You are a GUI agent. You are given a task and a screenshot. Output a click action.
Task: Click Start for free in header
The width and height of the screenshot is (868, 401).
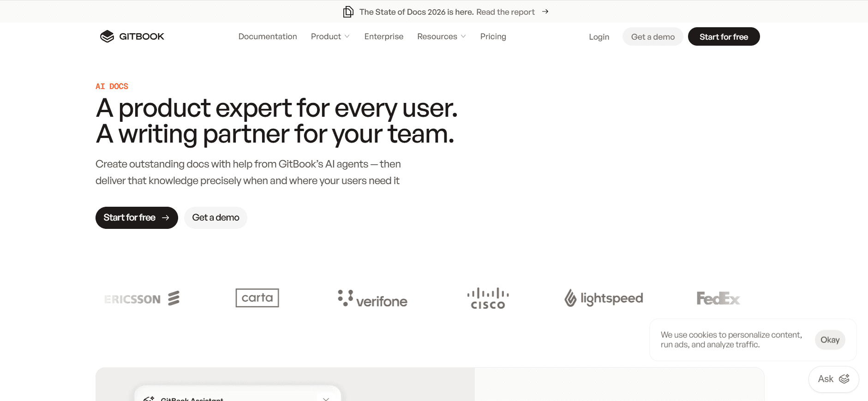(x=724, y=36)
